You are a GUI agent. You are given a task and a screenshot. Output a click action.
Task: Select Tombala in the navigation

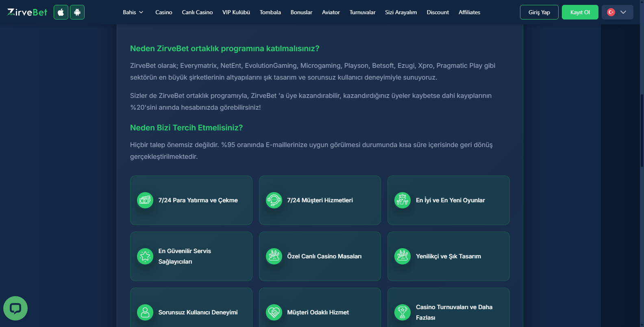(270, 12)
